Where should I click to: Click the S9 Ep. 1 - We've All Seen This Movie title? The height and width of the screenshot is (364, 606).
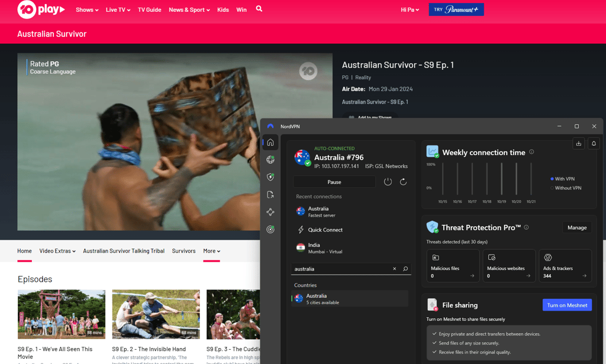[x=55, y=353]
